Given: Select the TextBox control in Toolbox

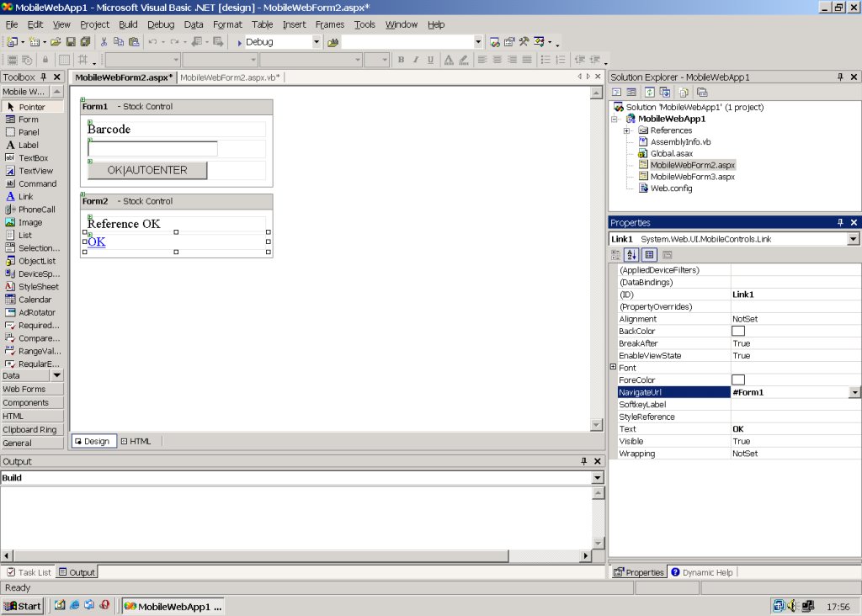Looking at the screenshot, I should coord(32,157).
